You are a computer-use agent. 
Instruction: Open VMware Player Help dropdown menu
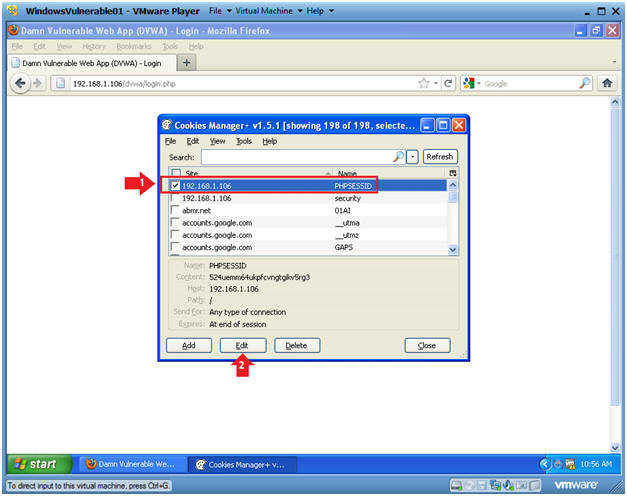(319, 11)
